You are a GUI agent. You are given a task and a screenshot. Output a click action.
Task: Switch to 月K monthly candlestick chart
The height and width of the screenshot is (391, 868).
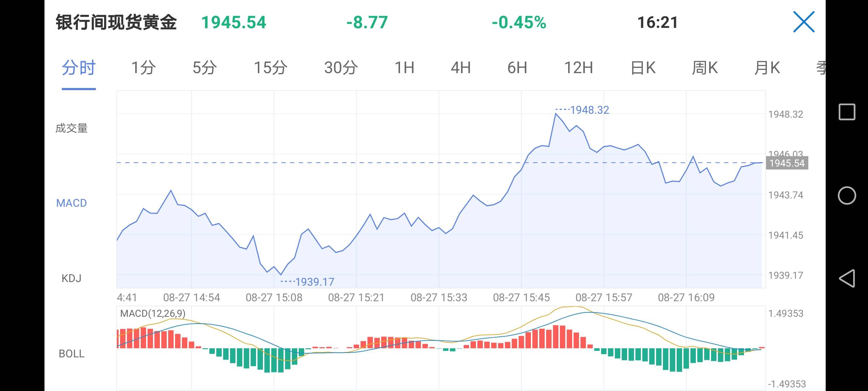click(x=767, y=68)
